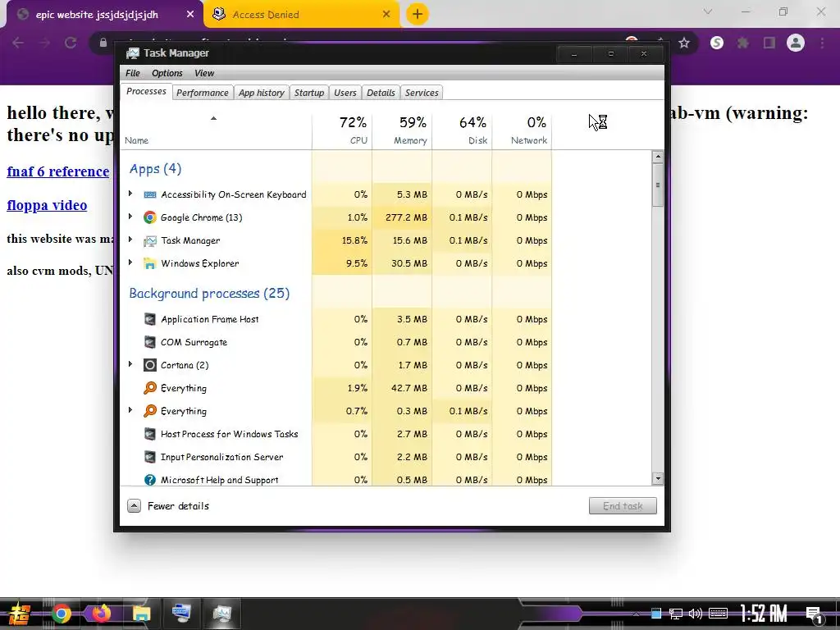This screenshot has height=630, width=840.
Task: Expand the Task Manager process group
Action: [x=130, y=240]
